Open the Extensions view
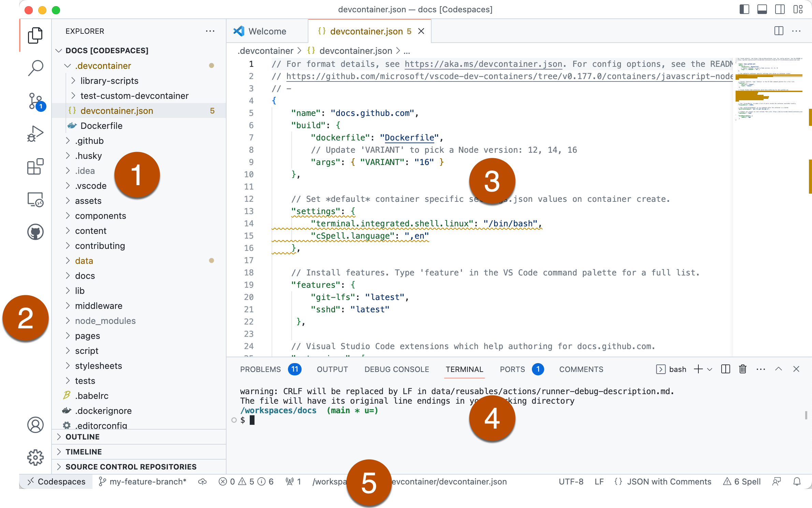 click(x=35, y=167)
